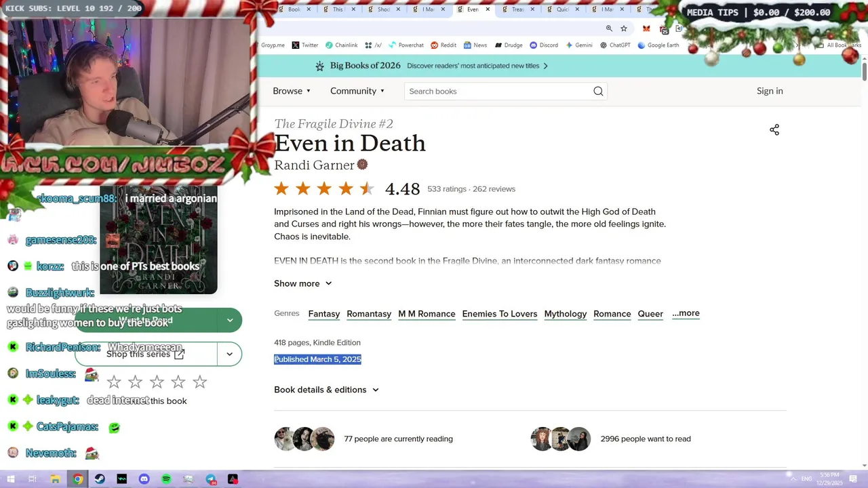Open the ChatGPT bookmark
This screenshot has height=488, width=868.
(615, 45)
